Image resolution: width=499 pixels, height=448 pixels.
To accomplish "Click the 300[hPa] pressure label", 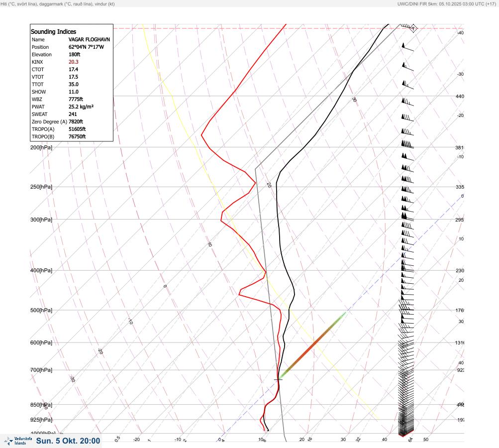I will (x=41, y=220).
